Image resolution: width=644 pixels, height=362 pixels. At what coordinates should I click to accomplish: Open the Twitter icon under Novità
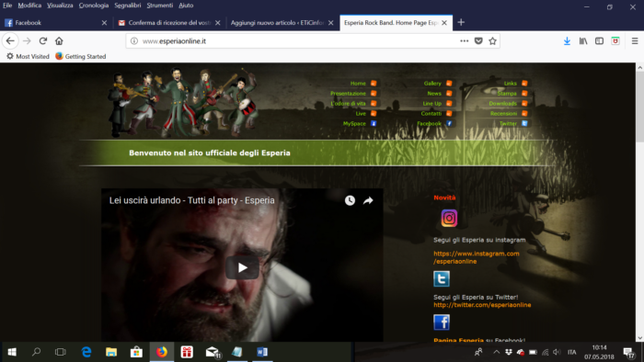pos(442,278)
